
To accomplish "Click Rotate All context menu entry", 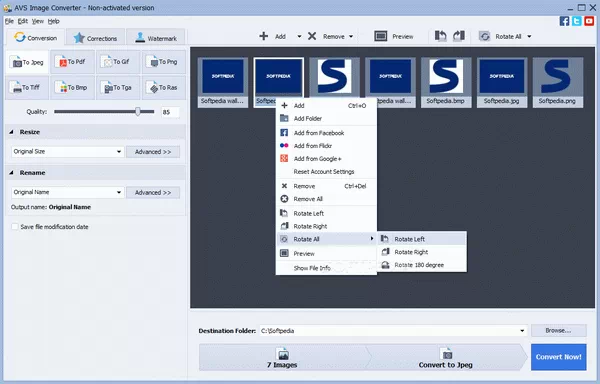I will click(x=326, y=239).
